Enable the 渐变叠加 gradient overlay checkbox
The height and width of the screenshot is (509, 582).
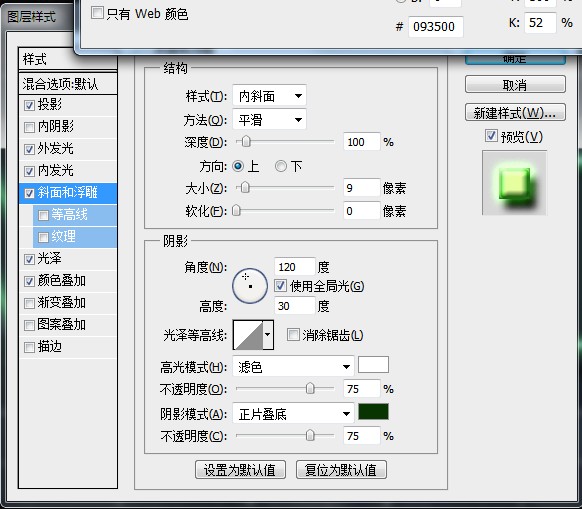[x=29, y=303]
